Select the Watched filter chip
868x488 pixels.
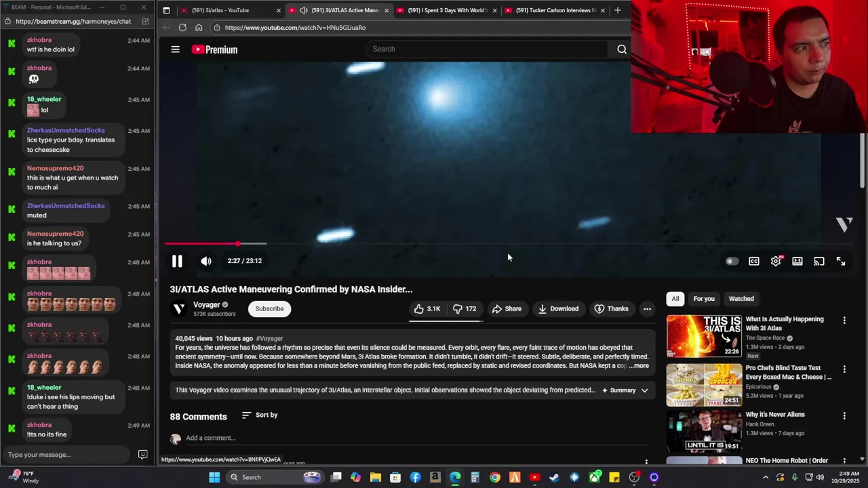point(741,298)
